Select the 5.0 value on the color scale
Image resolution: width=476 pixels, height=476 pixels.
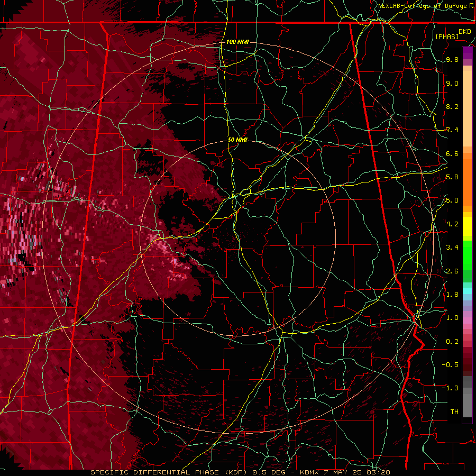pos(452,200)
